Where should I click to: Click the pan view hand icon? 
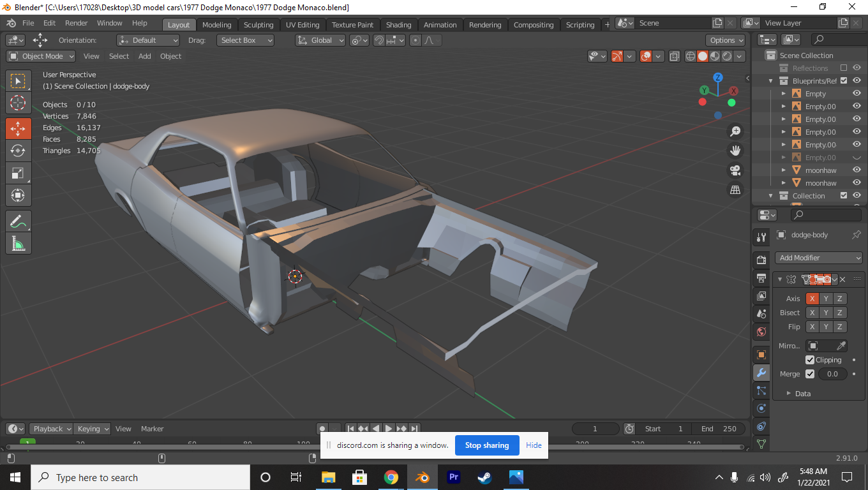coord(735,151)
